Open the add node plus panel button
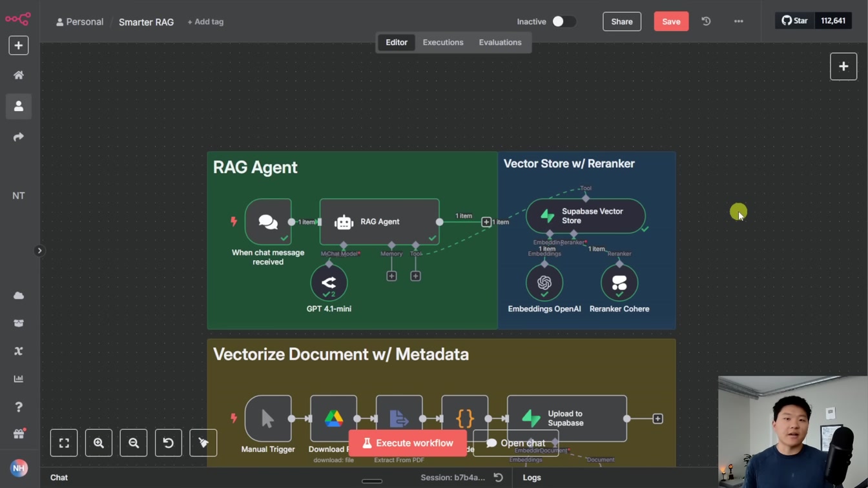 tap(843, 66)
